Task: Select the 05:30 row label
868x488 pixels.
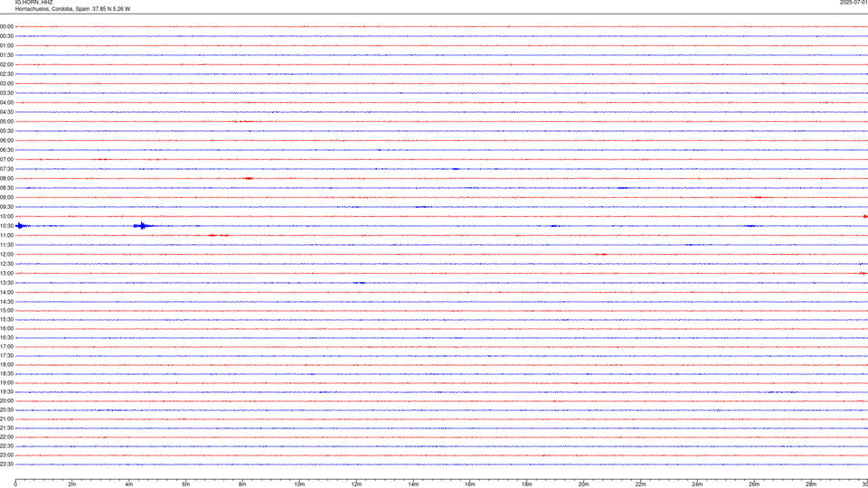Action: click(x=6, y=131)
